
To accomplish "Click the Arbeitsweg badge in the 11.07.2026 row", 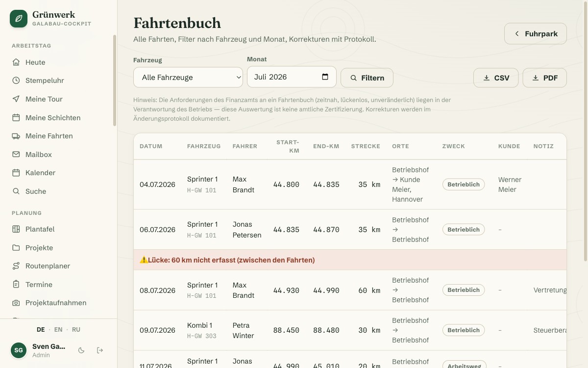I will [465, 365].
